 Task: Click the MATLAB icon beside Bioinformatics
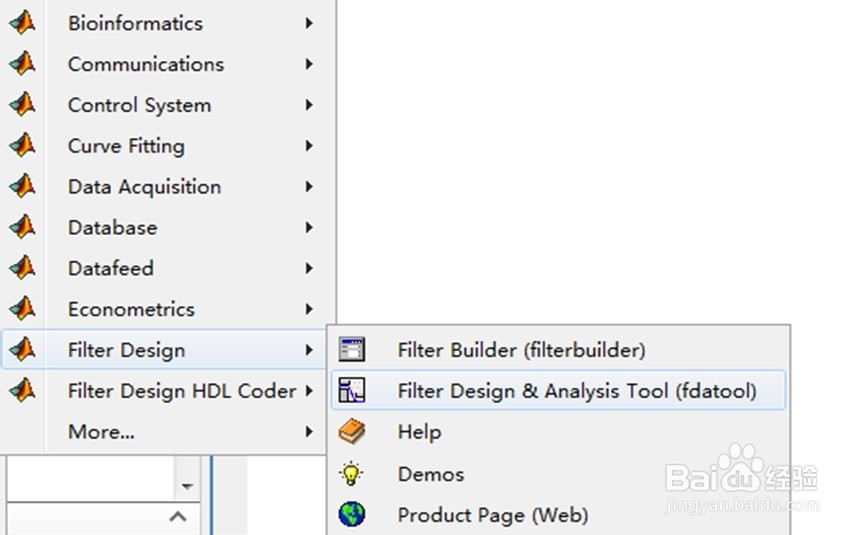pyautogui.click(x=23, y=23)
